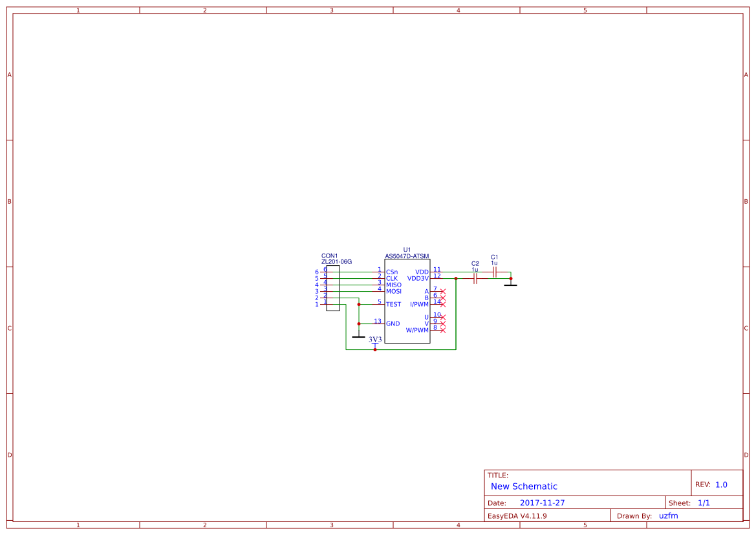The width and height of the screenshot is (756, 535).
Task: Select the 3V3 power net label
Action: pos(374,339)
